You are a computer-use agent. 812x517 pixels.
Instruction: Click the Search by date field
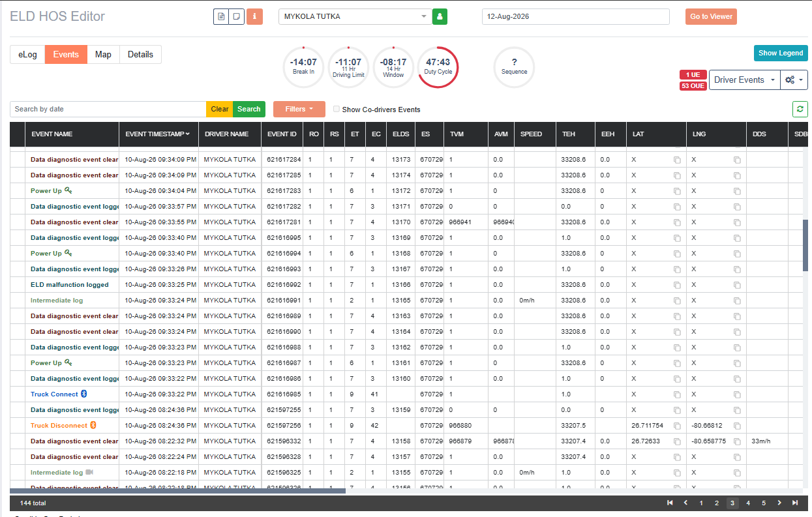108,109
